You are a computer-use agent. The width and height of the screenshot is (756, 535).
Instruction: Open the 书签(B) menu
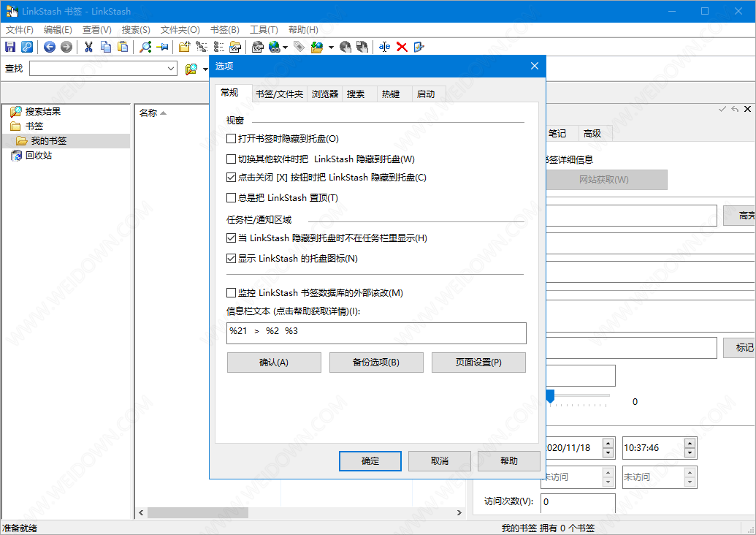pyautogui.click(x=225, y=30)
